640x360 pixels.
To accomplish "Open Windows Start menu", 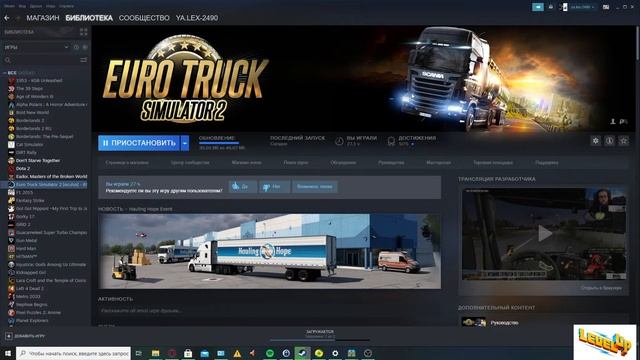I will point(7,353).
